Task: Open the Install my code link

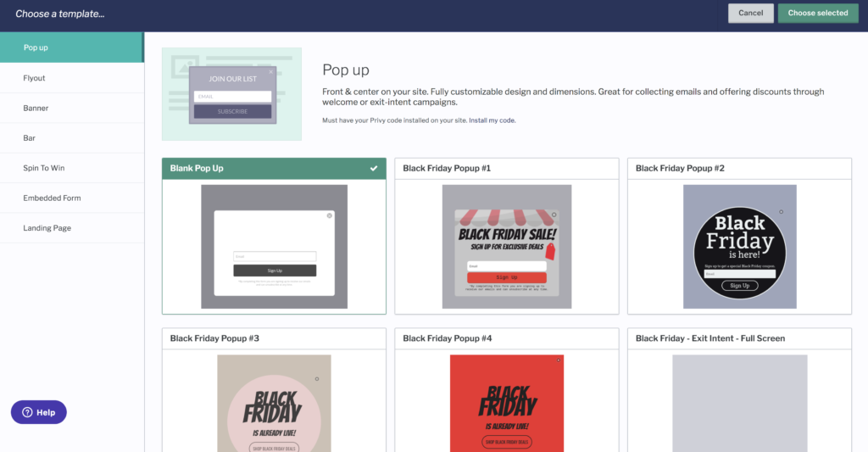Action: coord(492,120)
